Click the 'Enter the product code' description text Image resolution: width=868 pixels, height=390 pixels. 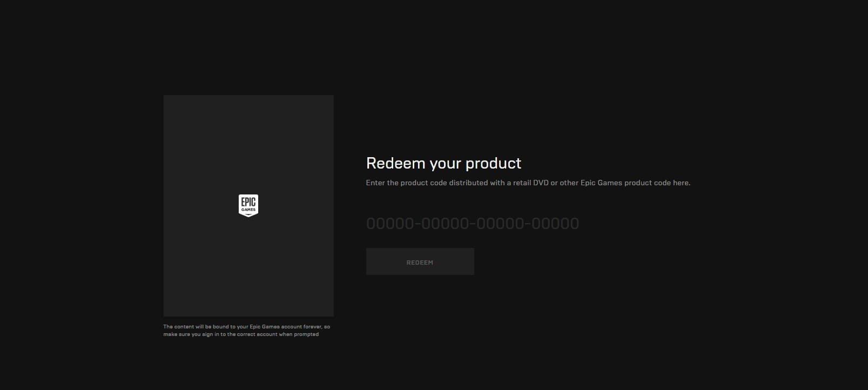click(x=528, y=183)
